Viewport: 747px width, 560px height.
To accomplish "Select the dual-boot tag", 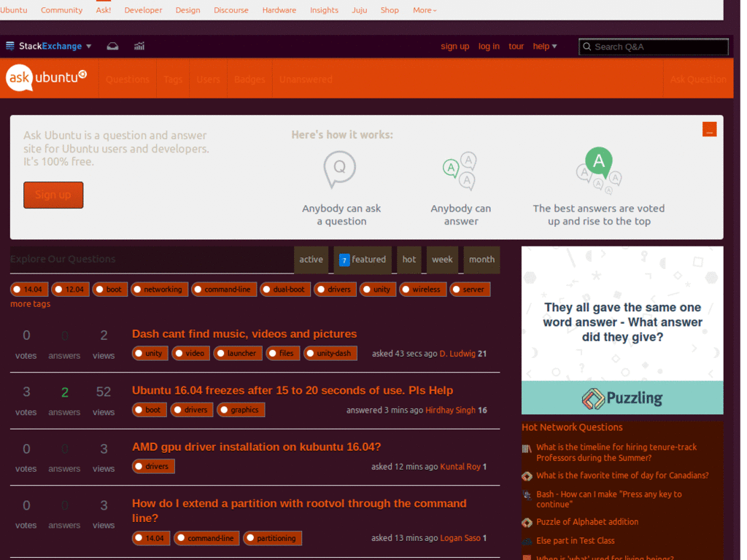I will 285,289.
